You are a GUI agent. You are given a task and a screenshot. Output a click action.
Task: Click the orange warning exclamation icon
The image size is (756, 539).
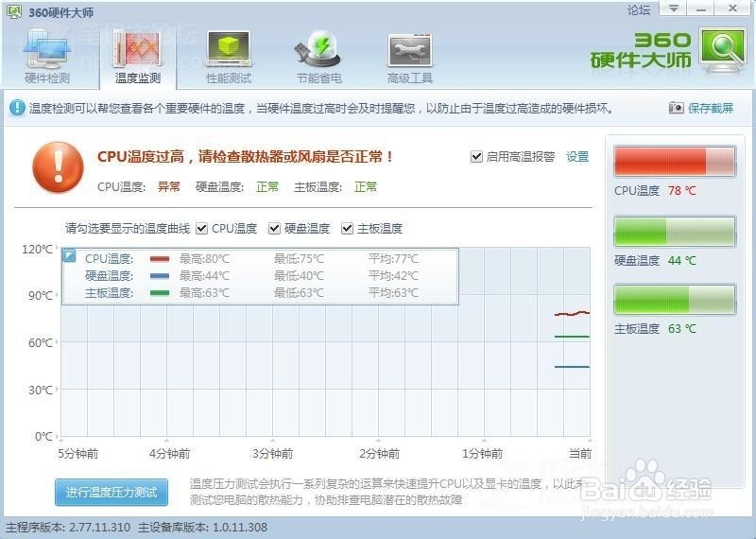(x=59, y=167)
